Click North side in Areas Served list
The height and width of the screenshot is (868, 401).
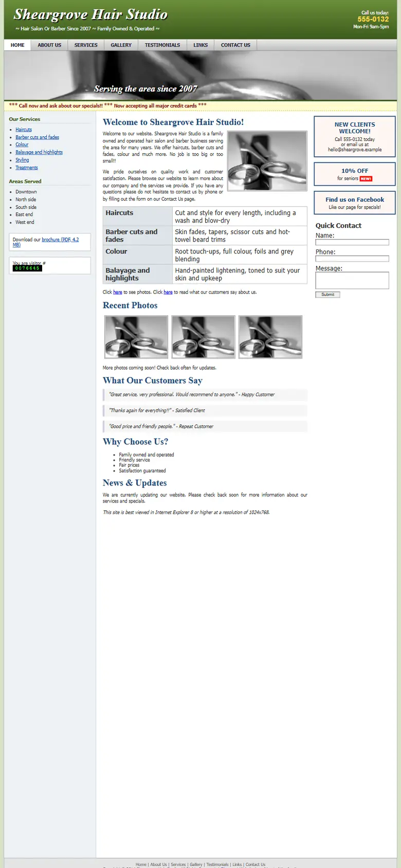point(26,200)
